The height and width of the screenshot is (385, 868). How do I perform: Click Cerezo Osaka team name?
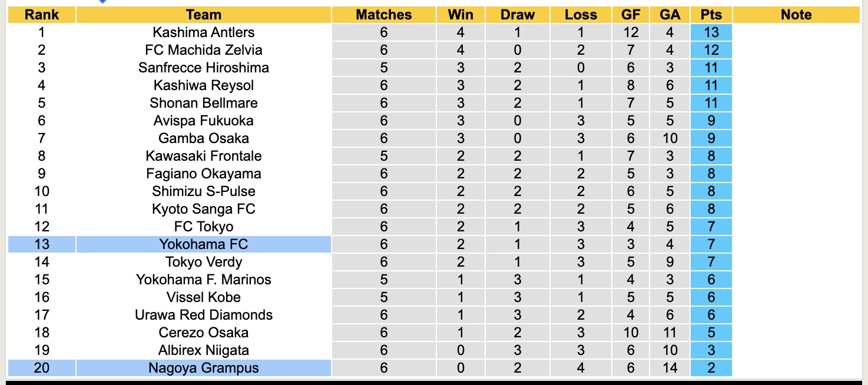204,333
